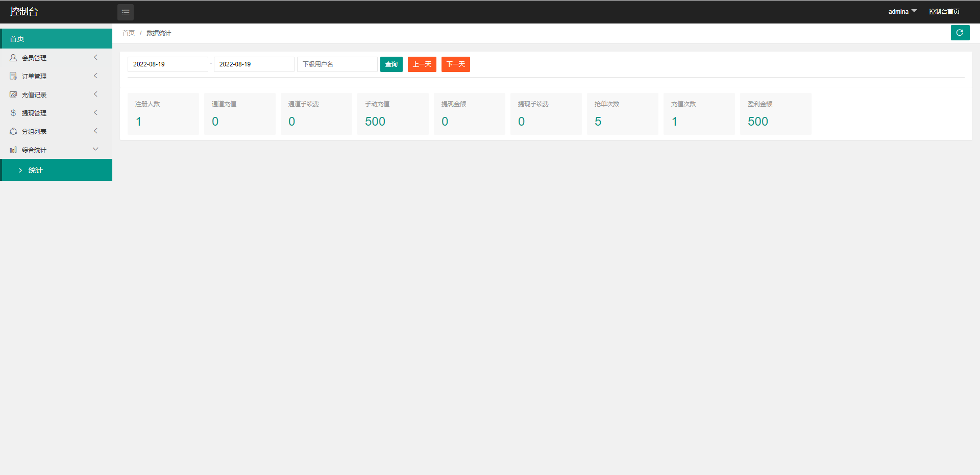Viewport: 980px width, 475px height.
Task: Click the dollar icon beside 提现管理
Action: tap(13, 113)
